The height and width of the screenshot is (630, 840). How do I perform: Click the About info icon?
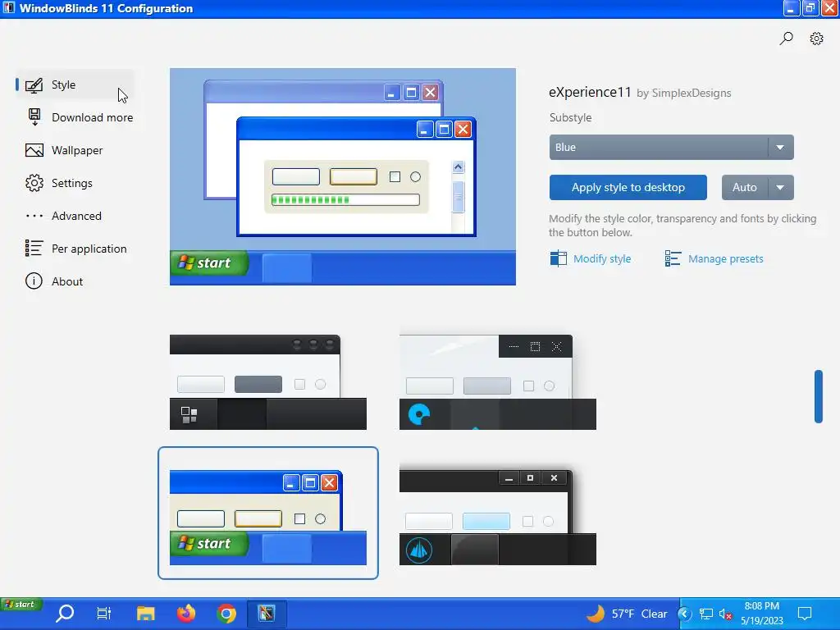point(34,281)
